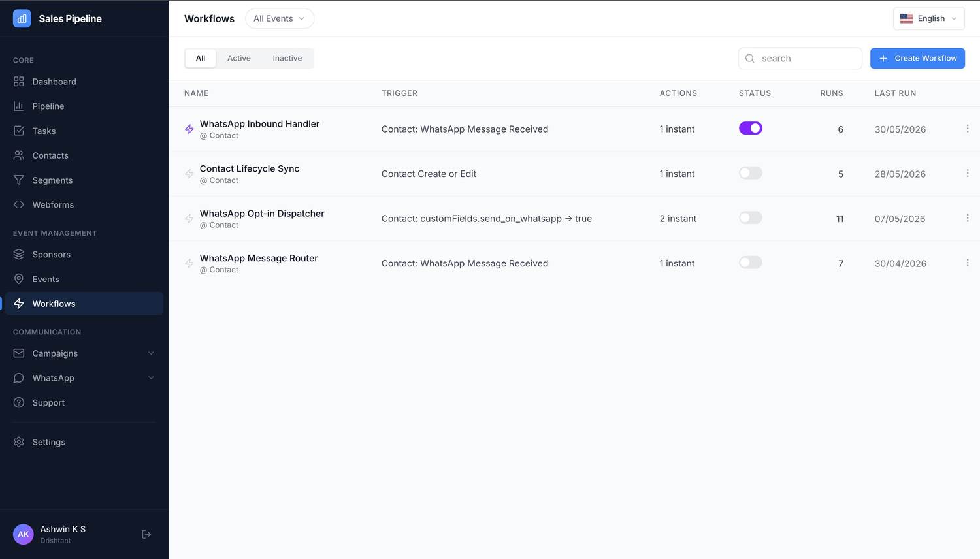Viewport: 980px width, 559px height.
Task: Open more options for WhatsApp Message Router
Action: (x=968, y=263)
